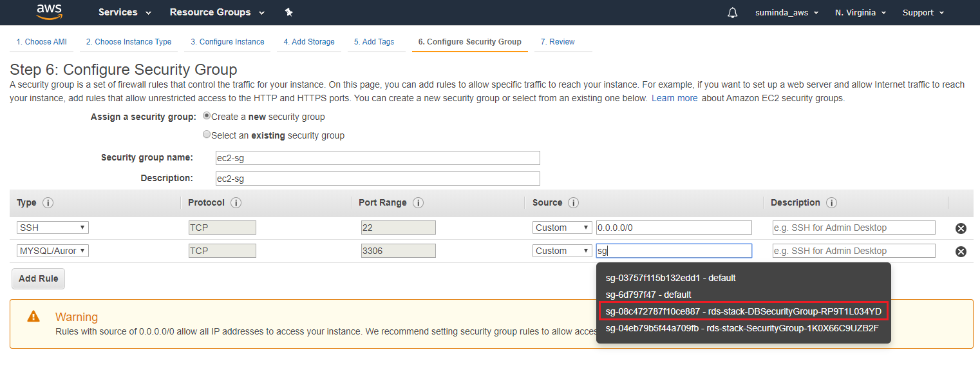Open Source dropdown for MYSQL/Aurora rule

[x=562, y=251]
